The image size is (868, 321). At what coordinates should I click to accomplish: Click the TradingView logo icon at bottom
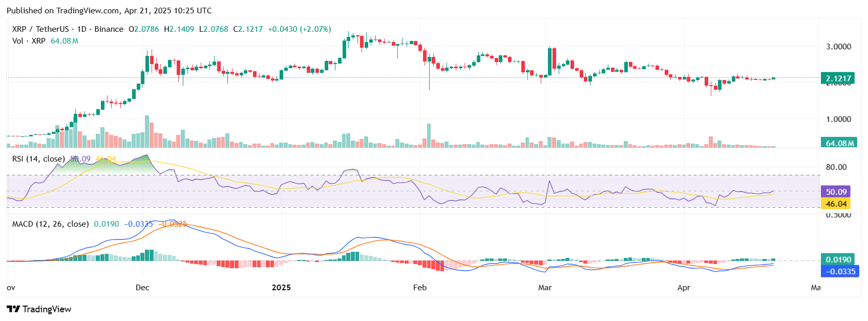(13, 309)
